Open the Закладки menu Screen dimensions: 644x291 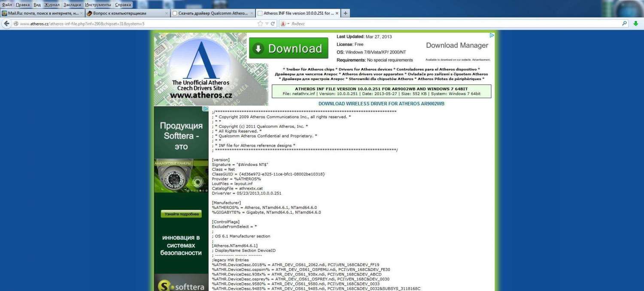click(x=72, y=5)
